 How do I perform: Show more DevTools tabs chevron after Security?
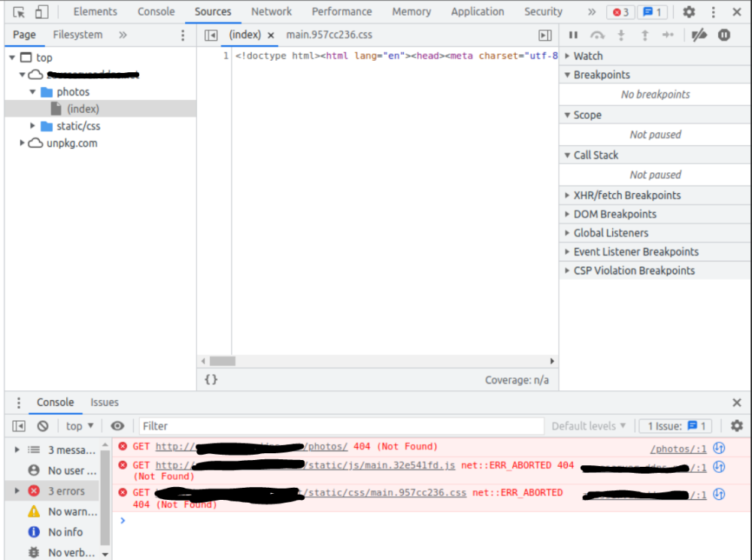click(x=592, y=12)
